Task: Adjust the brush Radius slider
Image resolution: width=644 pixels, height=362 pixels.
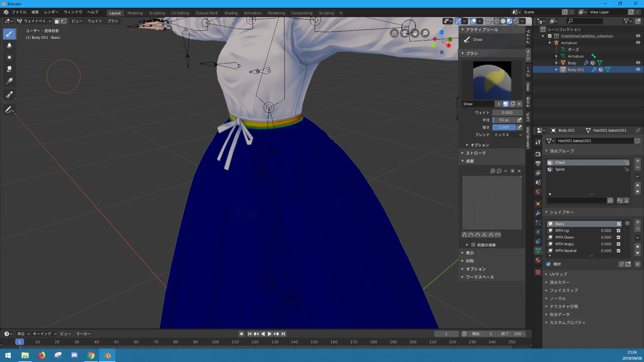Action: (x=504, y=120)
